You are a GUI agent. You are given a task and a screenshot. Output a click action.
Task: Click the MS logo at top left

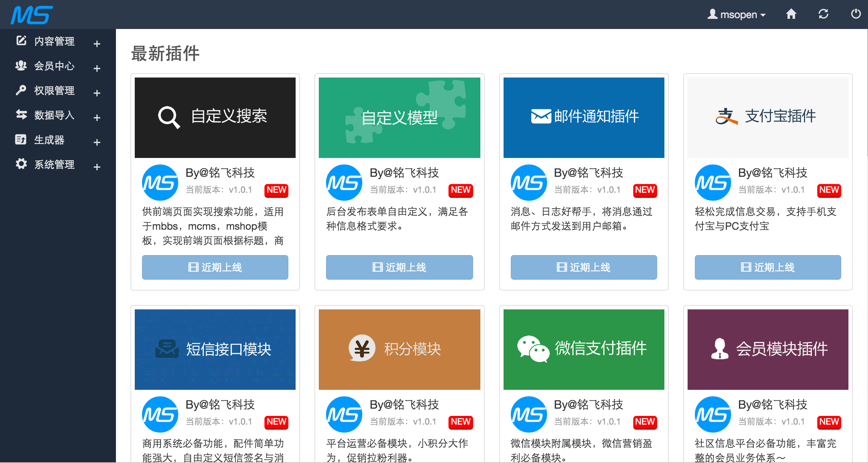tap(32, 15)
